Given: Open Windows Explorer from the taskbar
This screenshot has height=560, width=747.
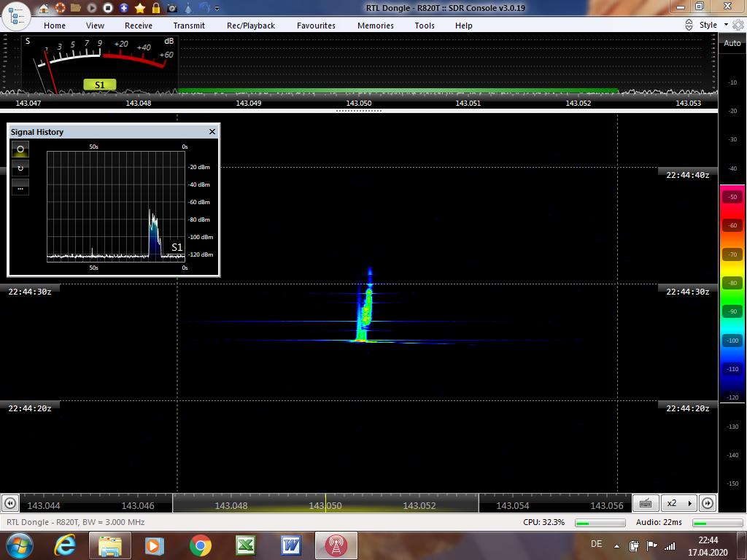Looking at the screenshot, I should [109, 545].
